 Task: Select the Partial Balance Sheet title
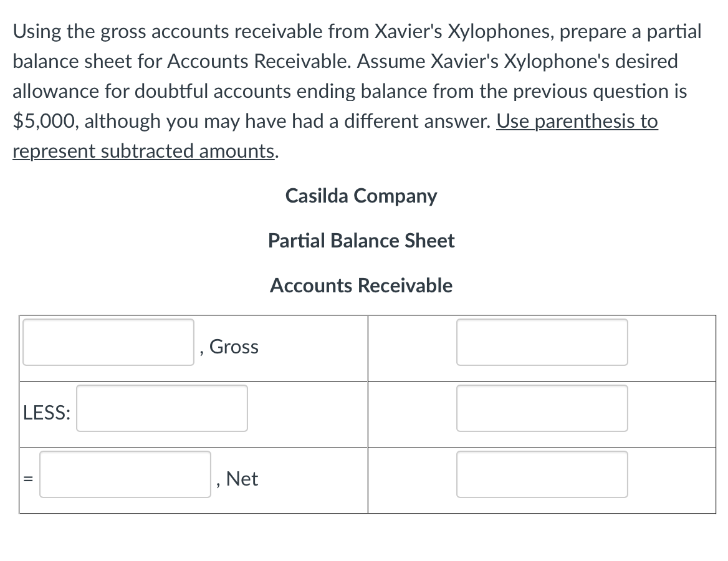(x=361, y=241)
